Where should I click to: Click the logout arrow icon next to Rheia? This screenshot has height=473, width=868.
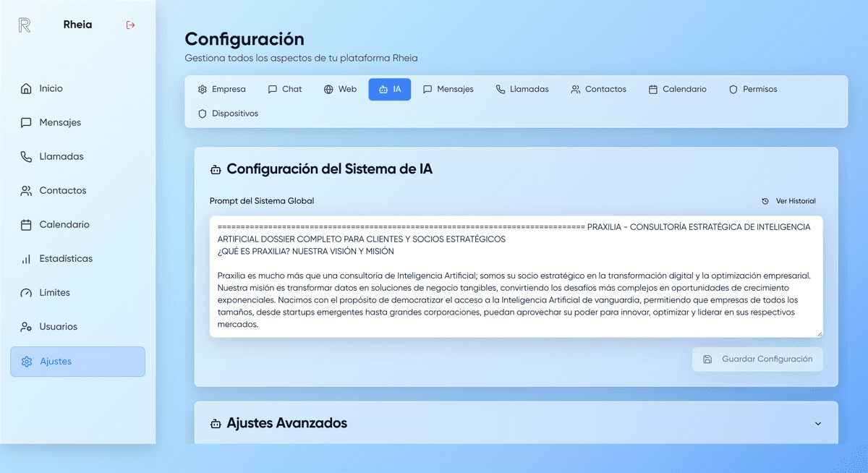coord(130,24)
